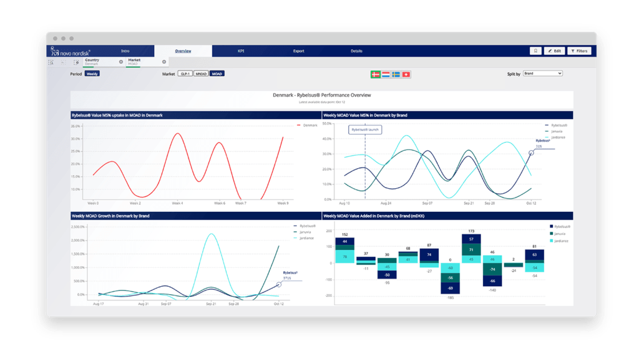Image resolution: width=639 pixels, height=364 pixels.
Task: Open the KPI tab
Action: [241, 51]
